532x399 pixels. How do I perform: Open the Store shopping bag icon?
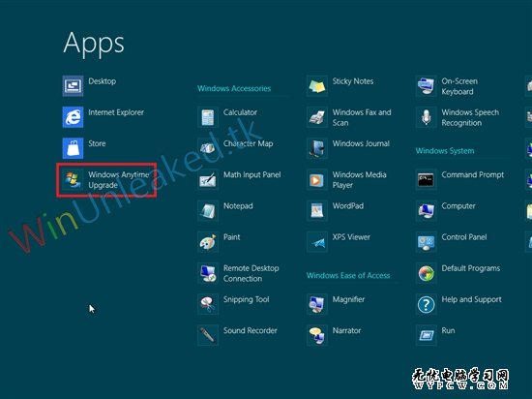tap(73, 148)
